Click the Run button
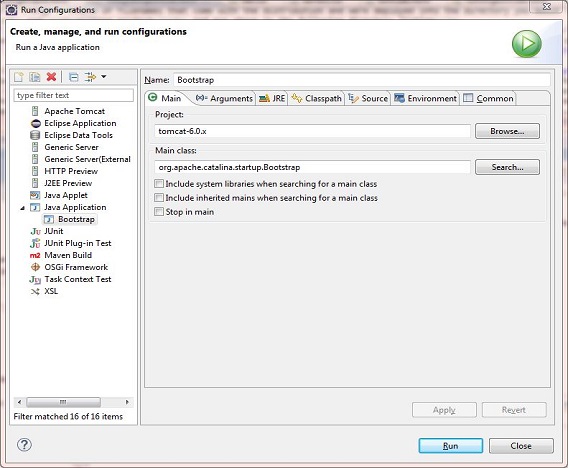 coord(451,446)
